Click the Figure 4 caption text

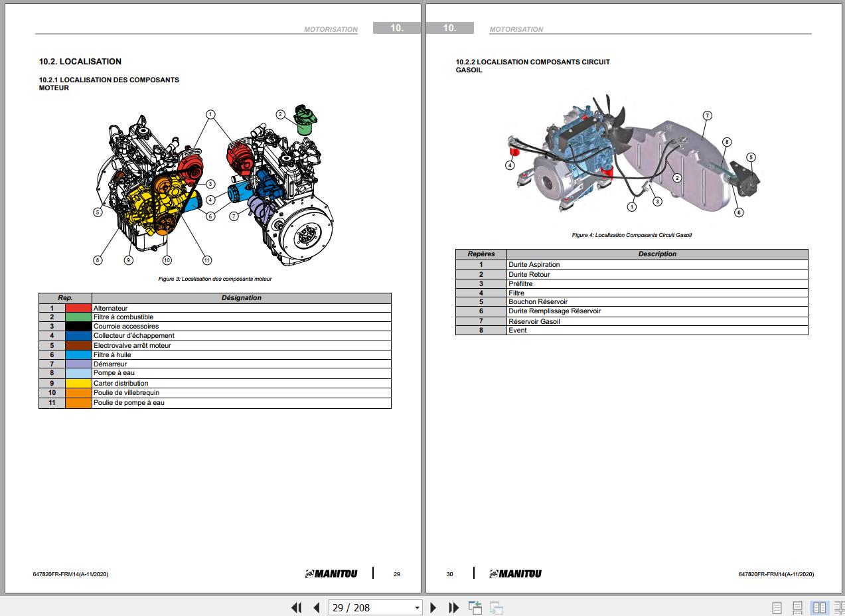click(632, 235)
